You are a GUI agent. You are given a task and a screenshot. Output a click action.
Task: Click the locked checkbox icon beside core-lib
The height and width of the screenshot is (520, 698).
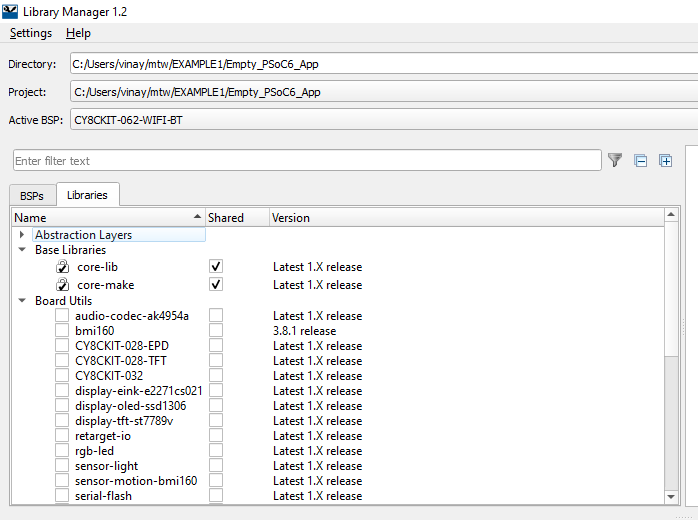tap(62, 267)
